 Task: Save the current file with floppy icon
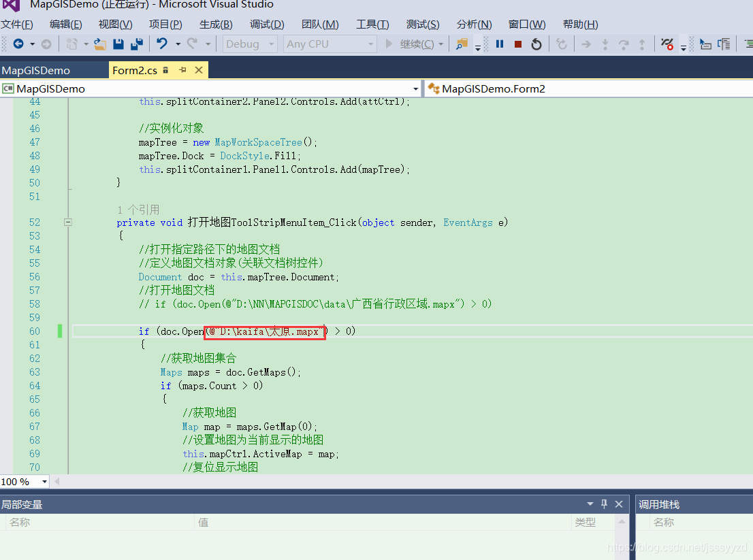tap(118, 44)
